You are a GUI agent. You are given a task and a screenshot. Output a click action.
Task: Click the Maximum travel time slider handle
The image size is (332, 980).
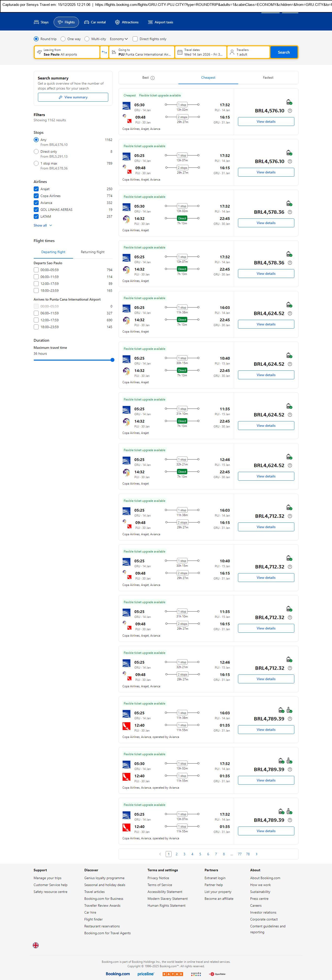coord(112,360)
